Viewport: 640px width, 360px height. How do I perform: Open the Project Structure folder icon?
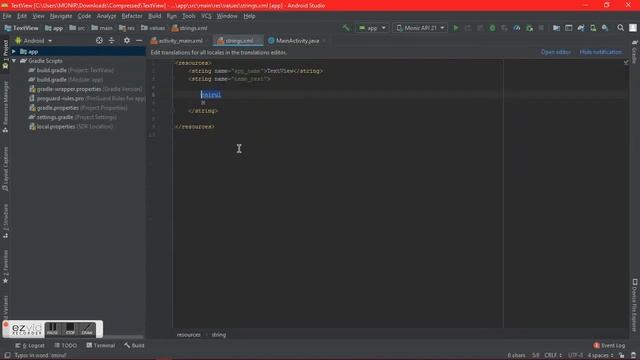556,28
